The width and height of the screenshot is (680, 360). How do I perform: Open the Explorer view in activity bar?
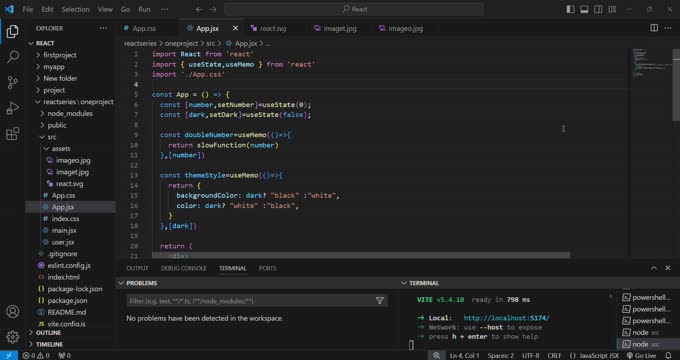[13, 31]
